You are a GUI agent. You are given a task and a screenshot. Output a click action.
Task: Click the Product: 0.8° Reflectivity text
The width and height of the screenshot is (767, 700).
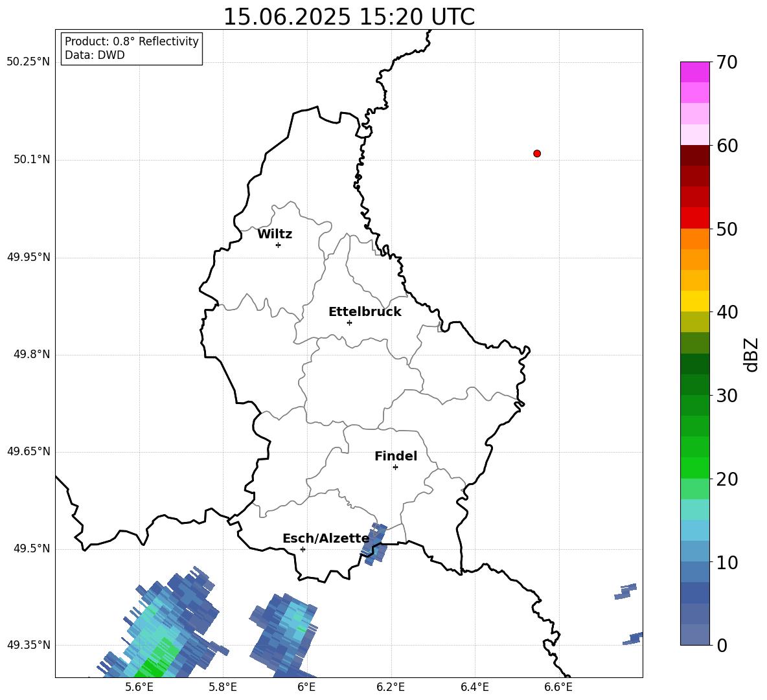coord(132,41)
